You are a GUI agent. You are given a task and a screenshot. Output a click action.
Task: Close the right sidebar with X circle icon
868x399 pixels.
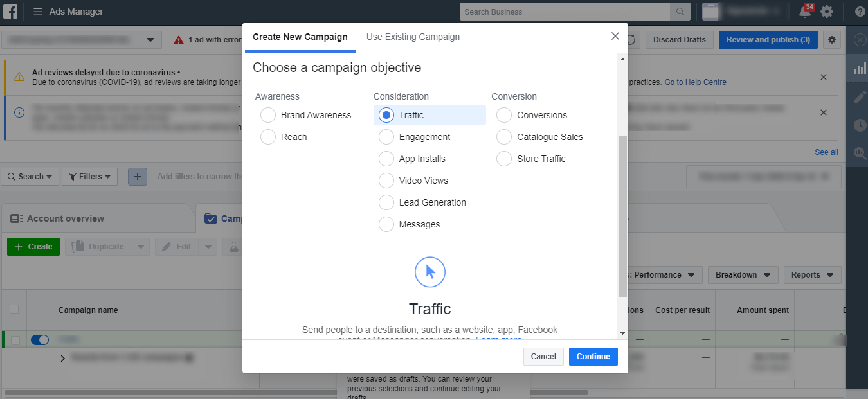coord(860,40)
